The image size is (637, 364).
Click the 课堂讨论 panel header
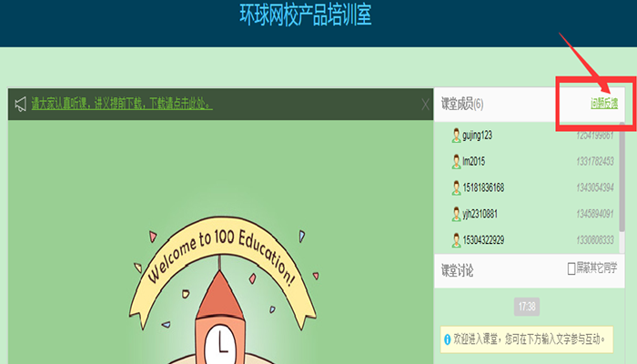[x=458, y=270]
